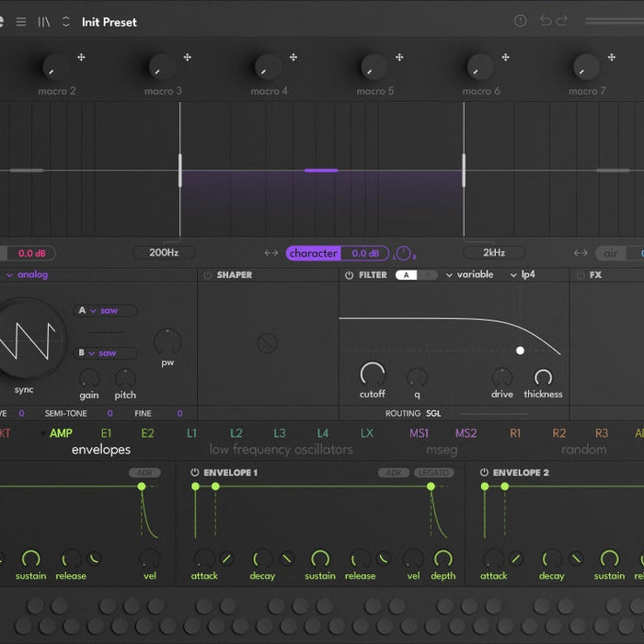Click the width arrows left of character
This screenshot has width=644, height=644.
coord(271,253)
